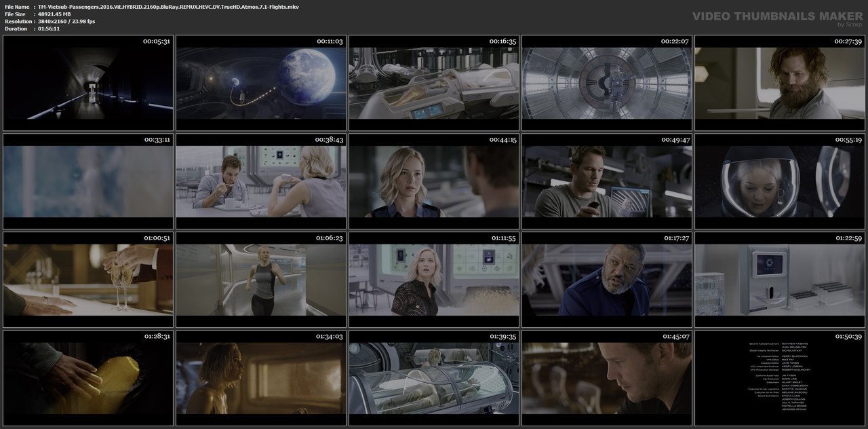Open the thumbnail at 00:05:31
Viewport: 868px width, 429px height.
[x=88, y=83]
